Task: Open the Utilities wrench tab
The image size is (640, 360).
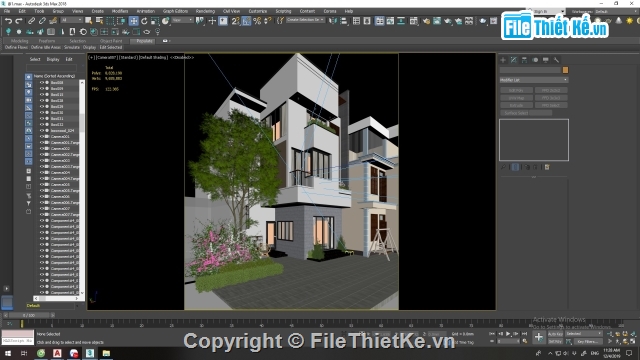Action: [556, 60]
